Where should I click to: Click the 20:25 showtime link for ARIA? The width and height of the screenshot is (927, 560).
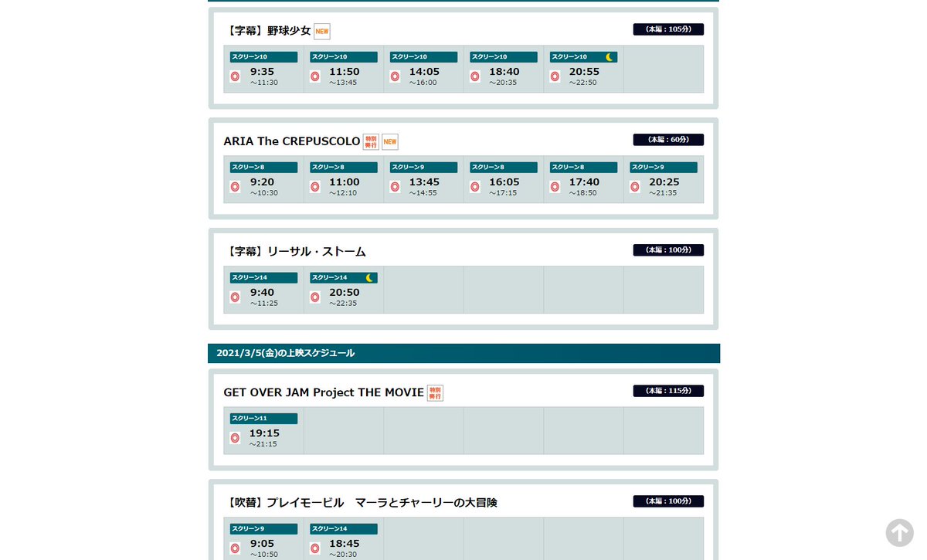coord(664,182)
